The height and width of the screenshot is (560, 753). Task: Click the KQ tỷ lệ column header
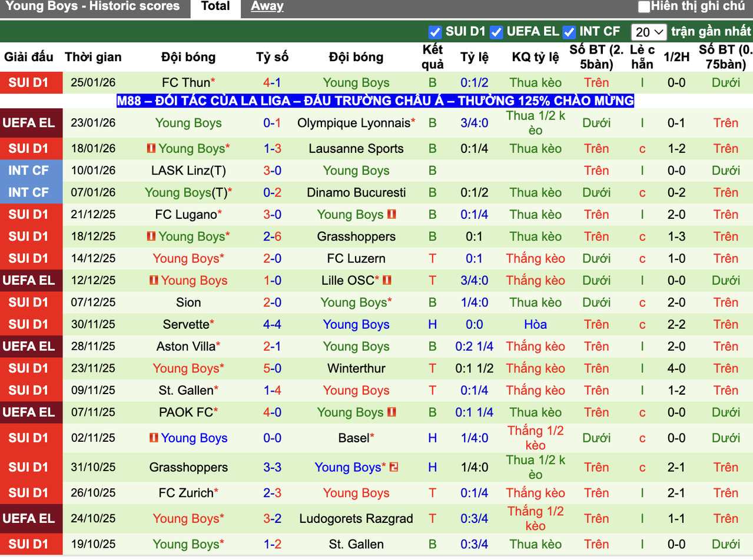click(535, 57)
